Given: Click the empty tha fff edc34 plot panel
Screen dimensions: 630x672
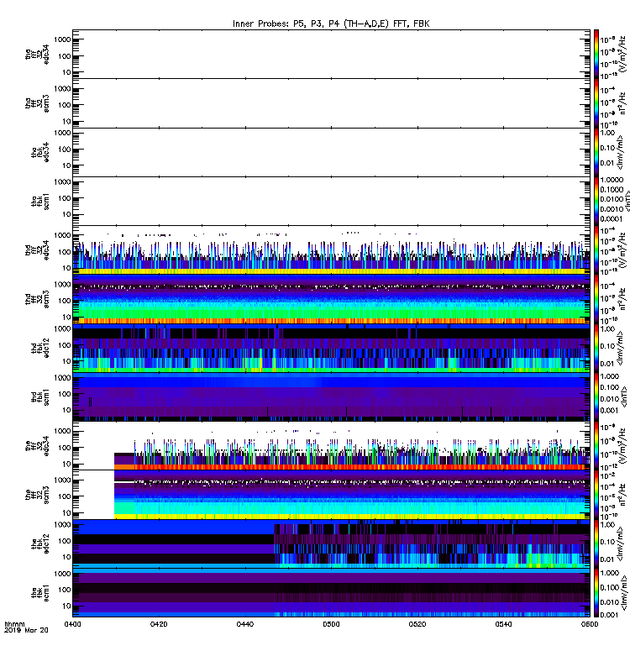Looking at the screenshot, I should click(x=331, y=54).
